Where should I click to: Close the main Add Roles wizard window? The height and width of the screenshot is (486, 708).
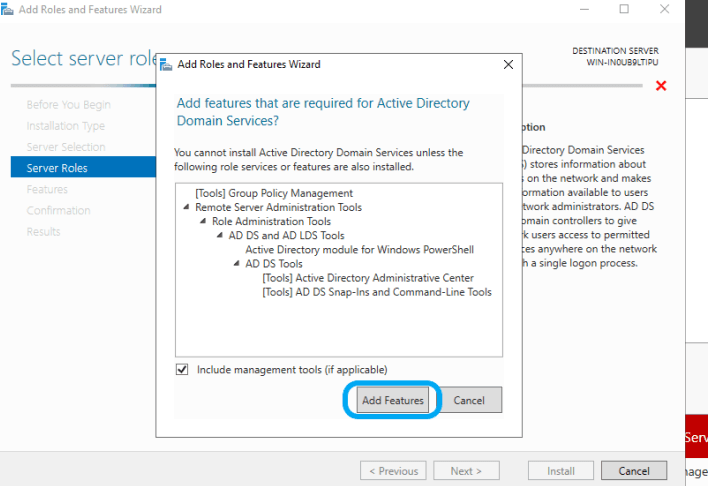664,9
